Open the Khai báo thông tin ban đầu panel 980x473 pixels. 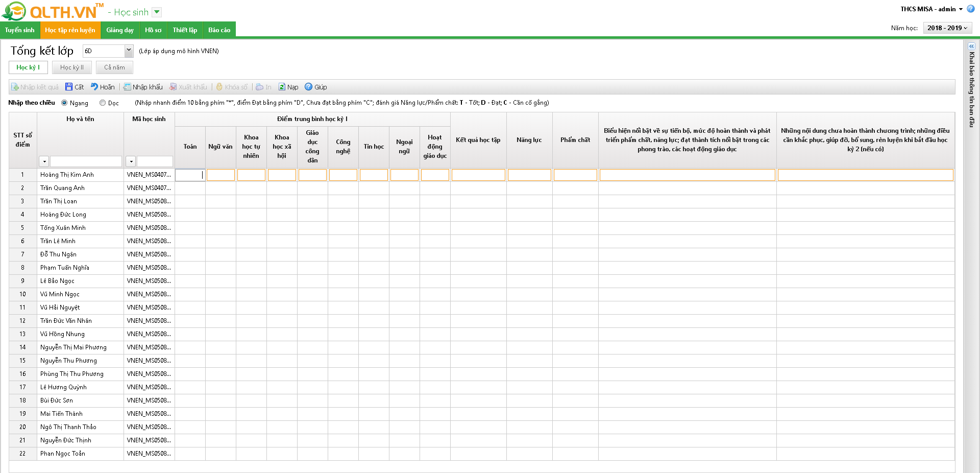point(971,89)
